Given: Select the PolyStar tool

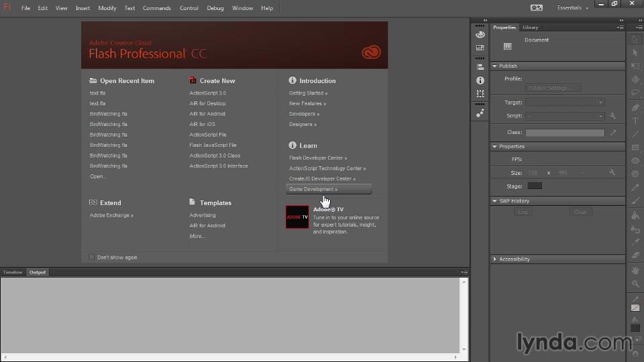Looking at the screenshot, I should coord(635,174).
